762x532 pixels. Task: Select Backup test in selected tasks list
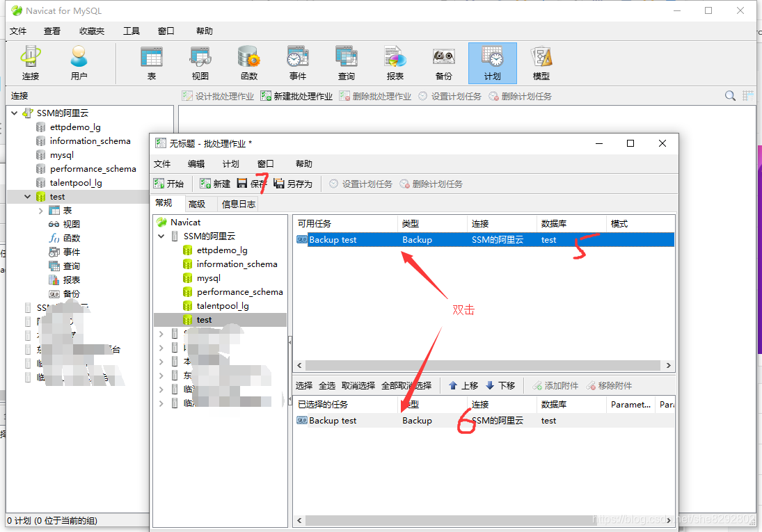[x=484, y=420]
